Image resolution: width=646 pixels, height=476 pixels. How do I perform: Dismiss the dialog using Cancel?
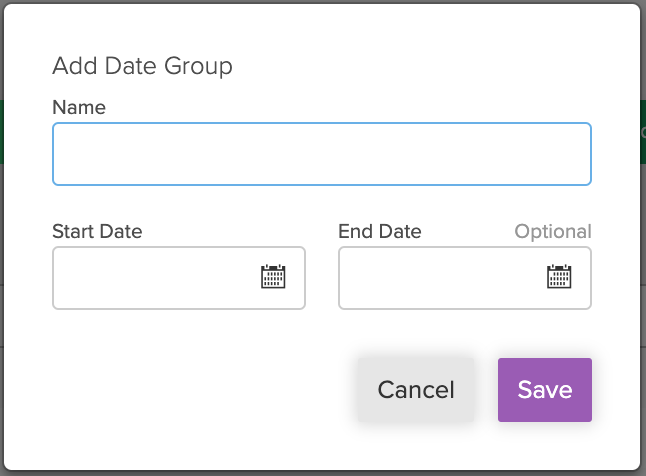416,390
